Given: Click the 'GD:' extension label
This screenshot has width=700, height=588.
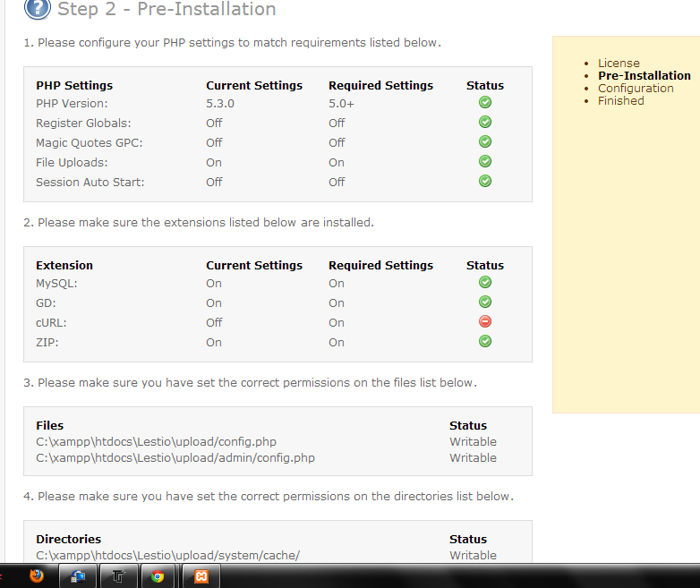Looking at the screenshot, I should (46, 303).
